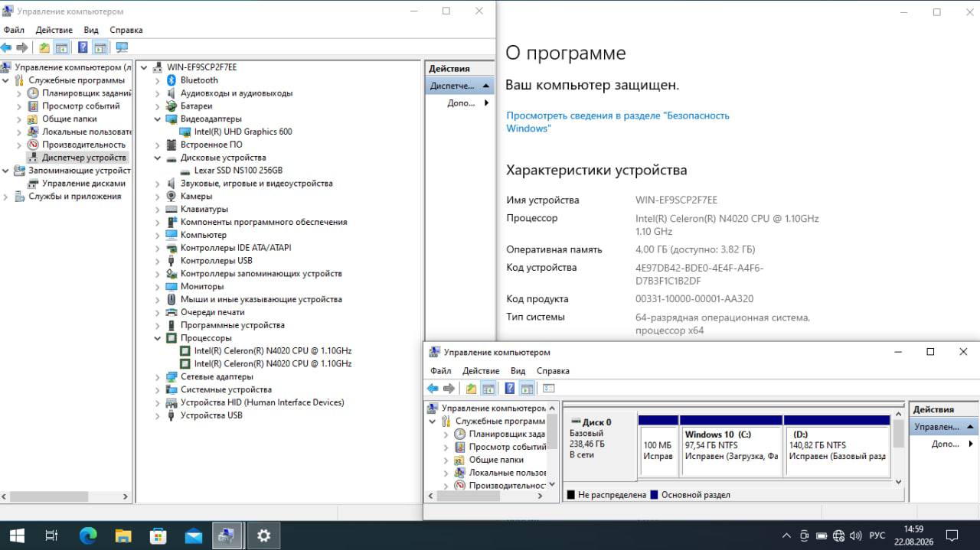The image size is (980, 550).
Task: Expand the Bluetooth category
Action: tap(158, 80)
